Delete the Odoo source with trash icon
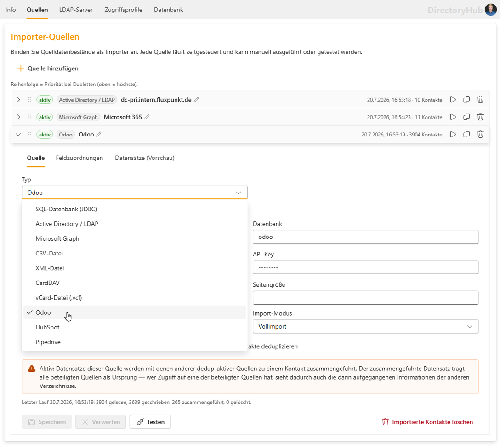This screenshot has width=500, height=448. click(x=480, y=135)
